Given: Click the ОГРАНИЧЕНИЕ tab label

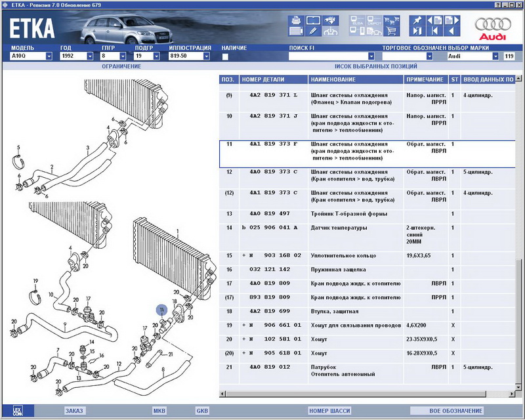Looking at the screenshot, I should [x=121, y=66].
